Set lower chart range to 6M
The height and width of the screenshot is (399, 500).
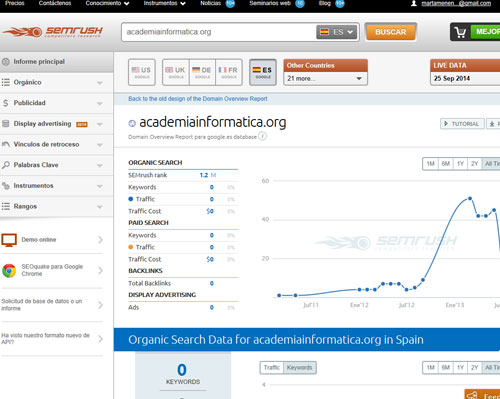click(x=446, y=368)
